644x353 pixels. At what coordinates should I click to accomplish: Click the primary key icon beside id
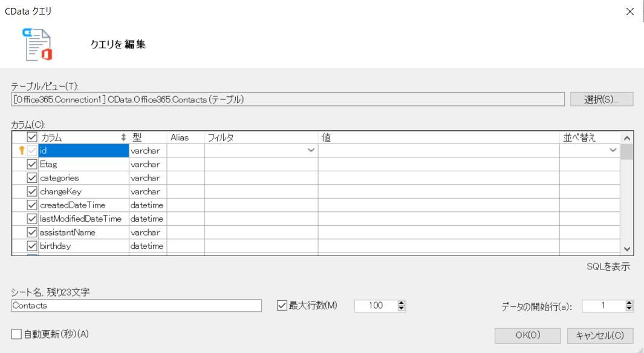(22, 151)
